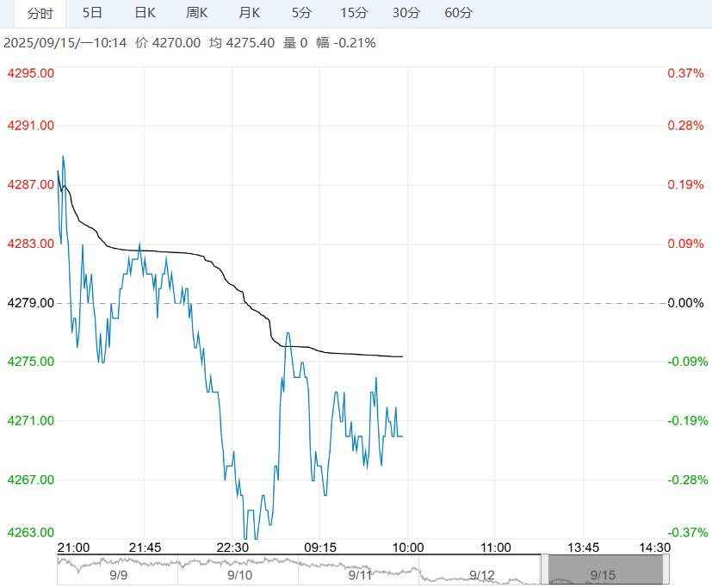Screen dimensions: 712x588
Task: Switch to the 分时 tab
Action: [x=40, y=13]
